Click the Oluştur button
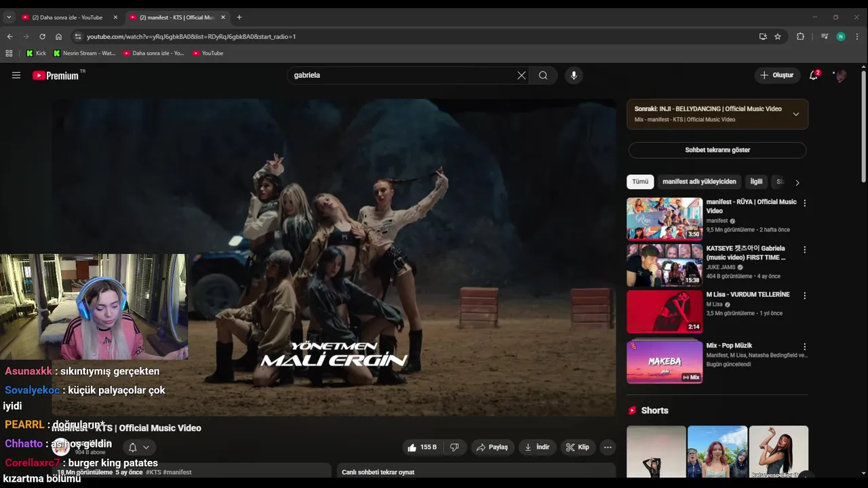868x488 pixels. pos(777,75)
